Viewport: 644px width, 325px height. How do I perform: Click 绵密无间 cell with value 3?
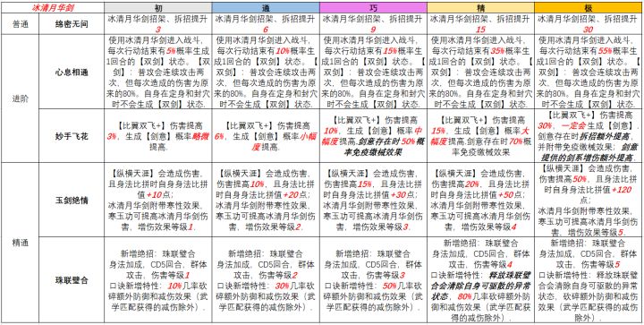click(158, 24)
